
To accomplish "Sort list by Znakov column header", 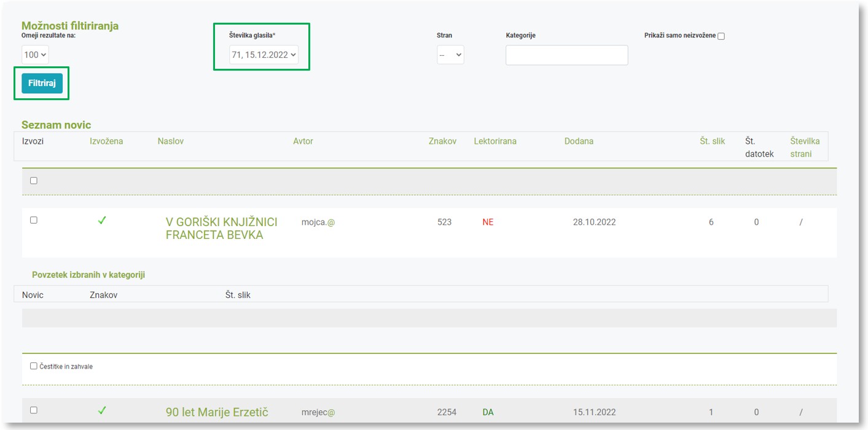I will (x=442, y=141).
